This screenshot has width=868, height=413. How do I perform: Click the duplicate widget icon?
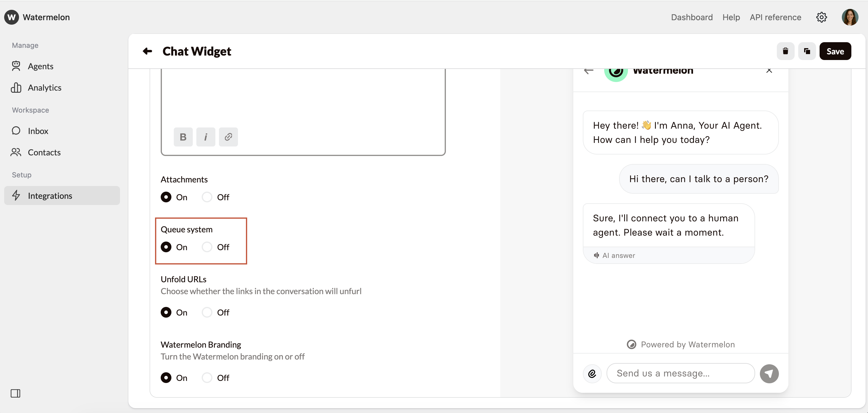(x=807, y=51)
